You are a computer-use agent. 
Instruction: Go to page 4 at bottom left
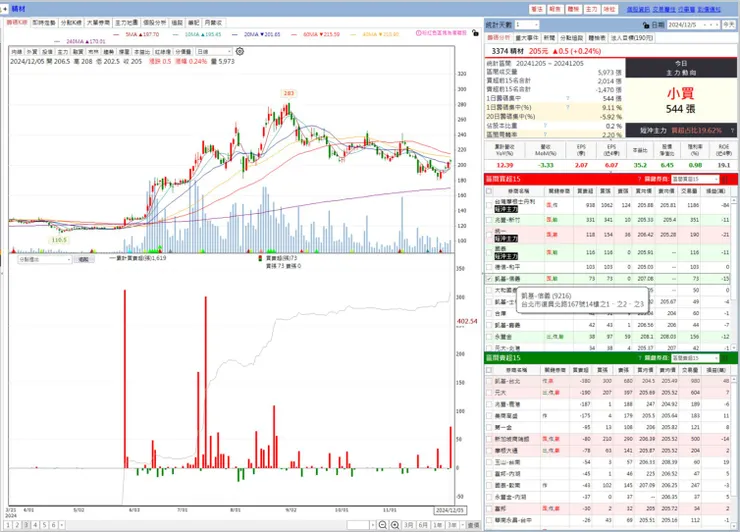point(35,525)
